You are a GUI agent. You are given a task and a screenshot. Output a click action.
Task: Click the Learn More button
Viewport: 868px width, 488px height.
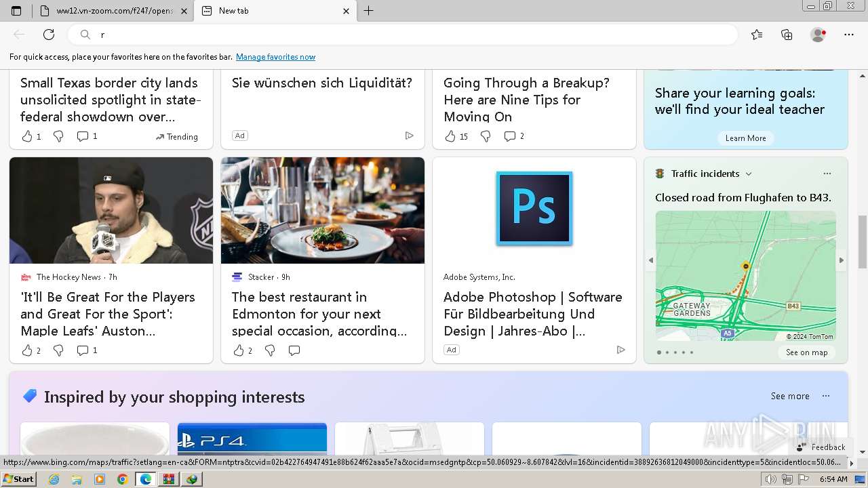pyautogui.click(x=746, y=138)
